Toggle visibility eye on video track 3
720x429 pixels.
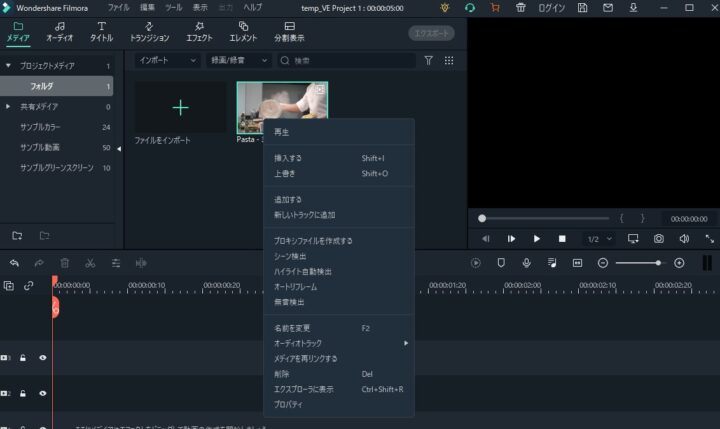[x=43, y=357]
